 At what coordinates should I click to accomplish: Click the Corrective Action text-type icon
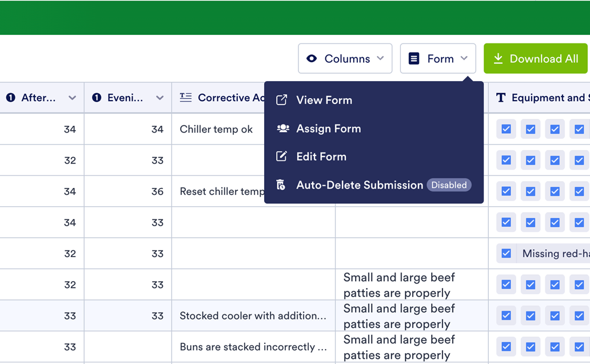coord(186,98)
